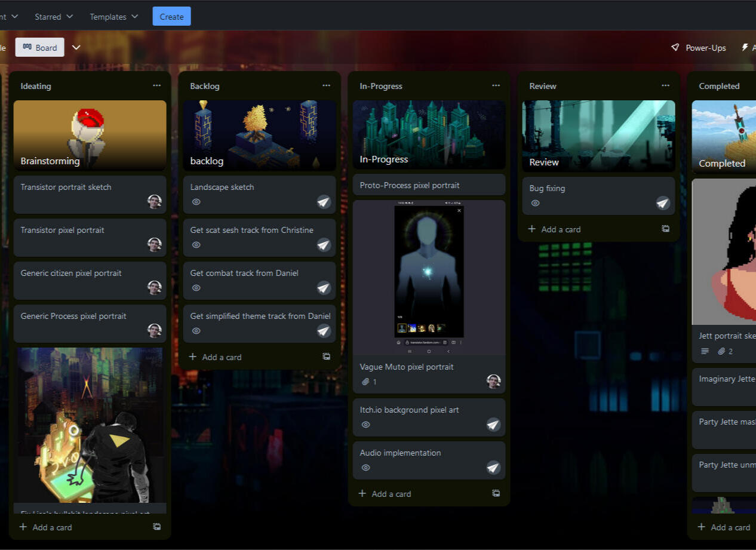Viewport: 756px width, 550px height.
Task: Click member avatar on Transistor portrait sketch card
Action: coord(155,201)
